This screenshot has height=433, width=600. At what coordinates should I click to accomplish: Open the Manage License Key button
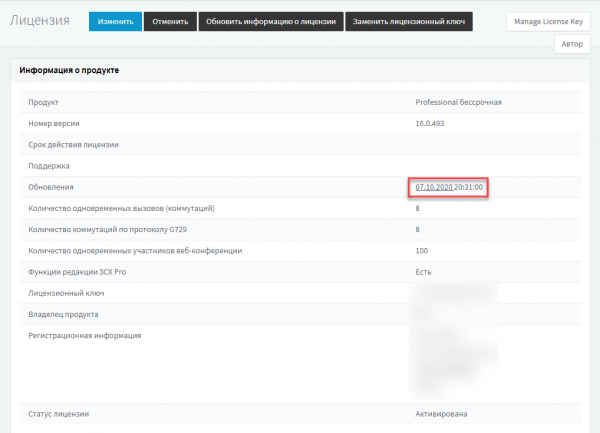coord(548,21)
